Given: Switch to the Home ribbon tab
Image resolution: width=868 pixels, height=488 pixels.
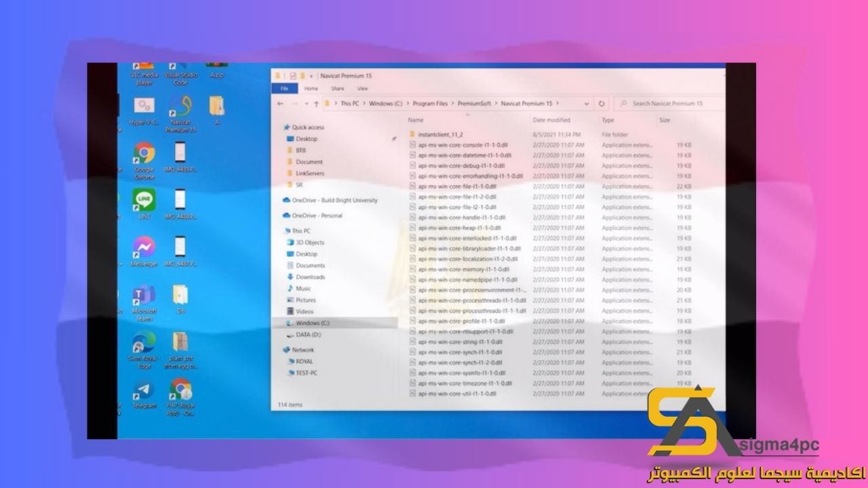Looking at the screenshot, I should pyautogui.click(x=311, y=89).
